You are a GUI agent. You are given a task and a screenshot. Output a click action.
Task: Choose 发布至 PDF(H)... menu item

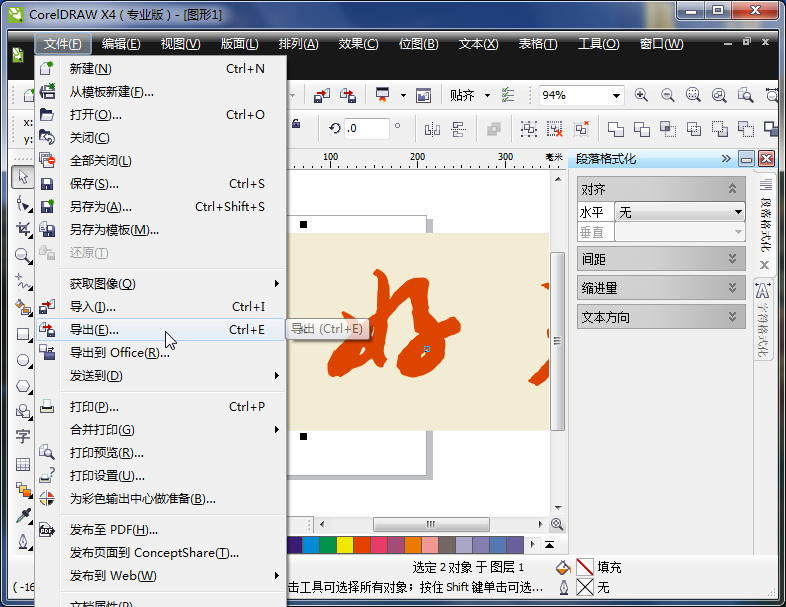point(161,530)
